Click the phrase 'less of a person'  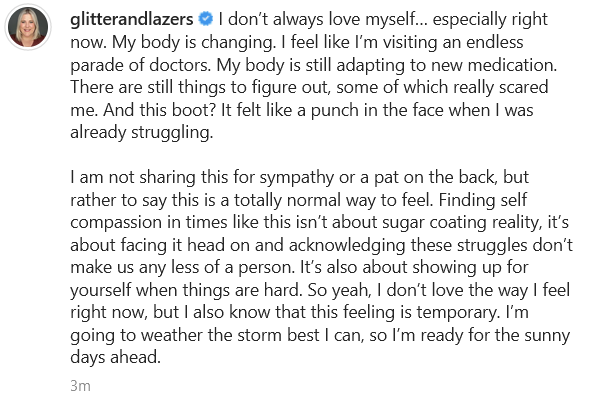coord(231,268)
